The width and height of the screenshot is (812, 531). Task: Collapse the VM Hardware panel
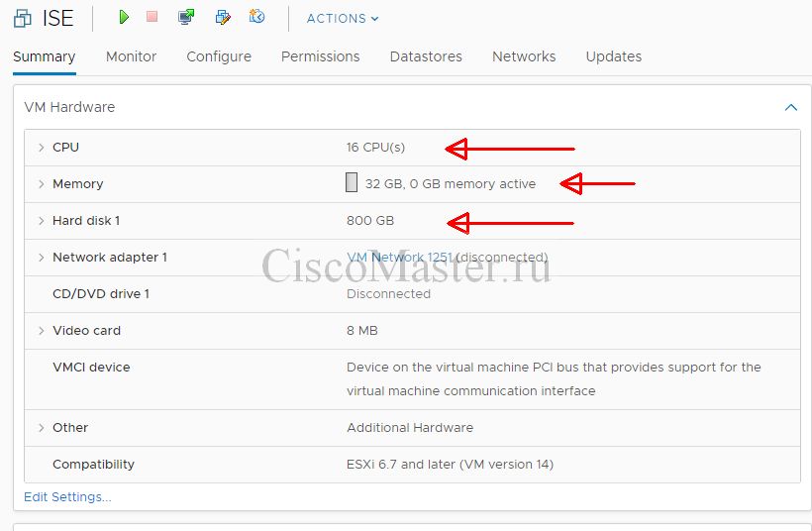[791, 107]
